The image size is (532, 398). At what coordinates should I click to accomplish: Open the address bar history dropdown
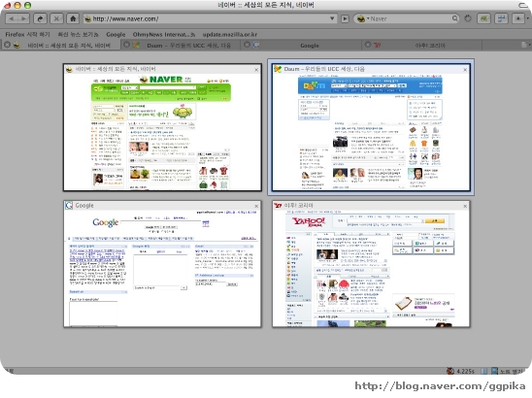pos(332,18)
